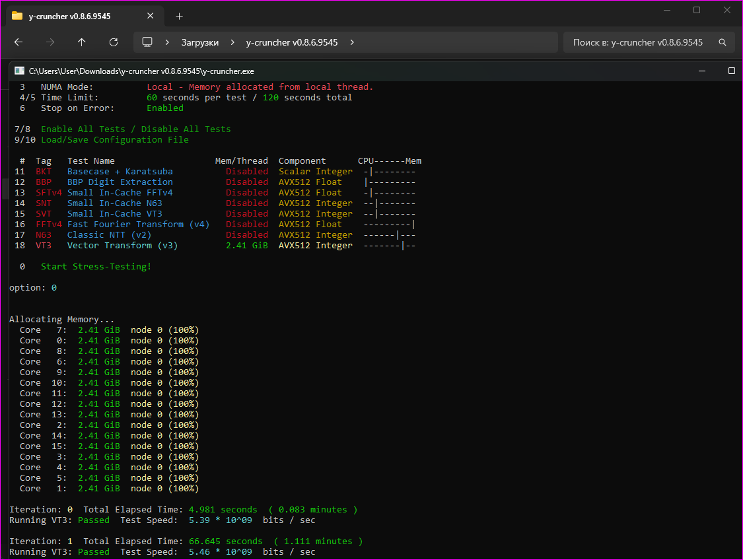Click the red 'SVT' tag
This screenshot has width=743, height=560.
44,214
